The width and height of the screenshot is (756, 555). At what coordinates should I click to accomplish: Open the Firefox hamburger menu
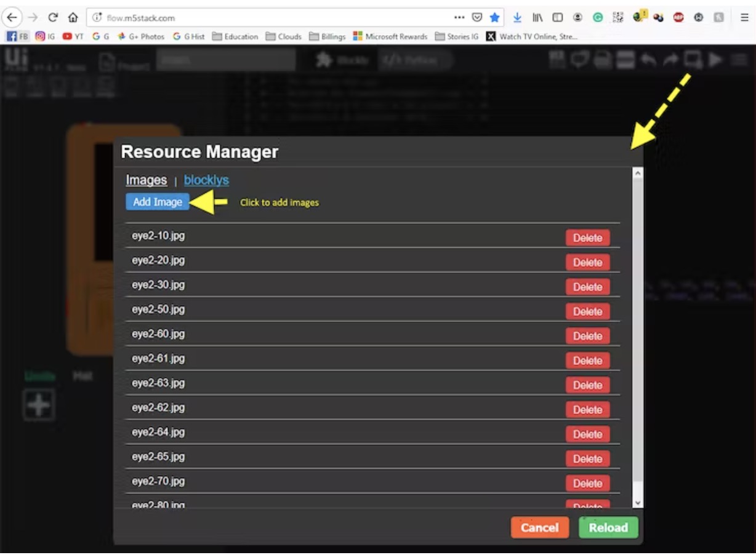click(744, 18)
